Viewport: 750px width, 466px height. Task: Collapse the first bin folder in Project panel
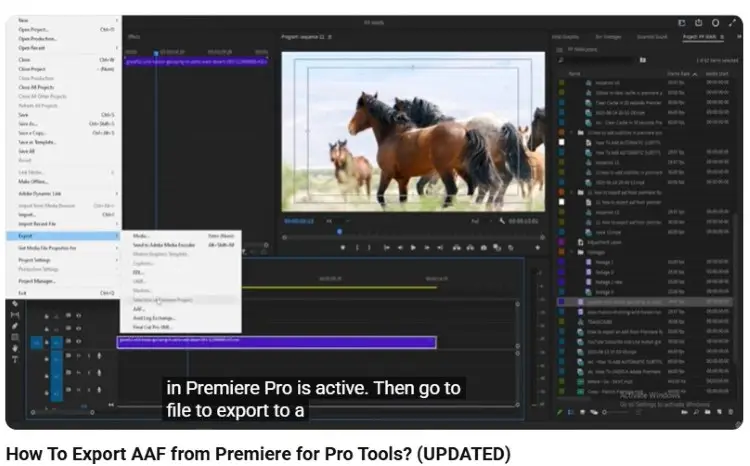pyautogui.click(x=571, y=133)
